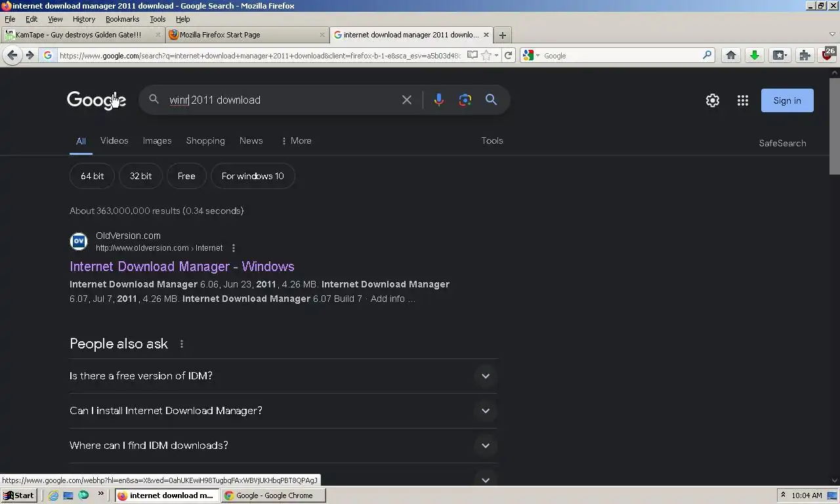840x504 pixels.
Task: Open the View menu
Action: coord(55,19)
